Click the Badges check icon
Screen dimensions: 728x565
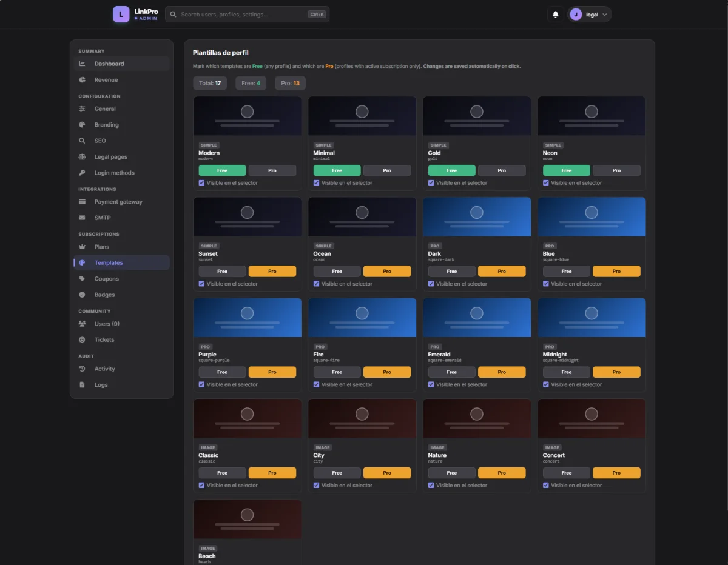point(82,295)
